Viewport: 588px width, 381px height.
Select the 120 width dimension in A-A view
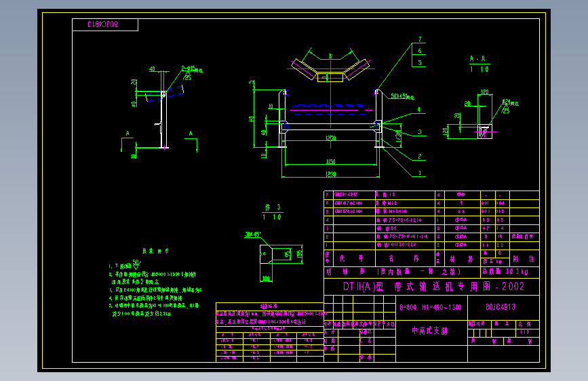coord(485,92)
